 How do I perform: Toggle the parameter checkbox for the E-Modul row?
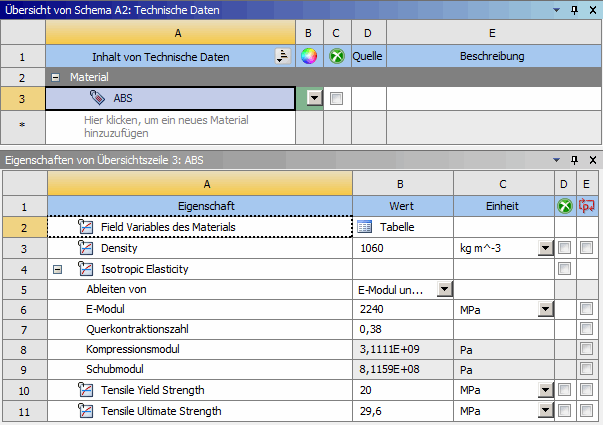587,309
